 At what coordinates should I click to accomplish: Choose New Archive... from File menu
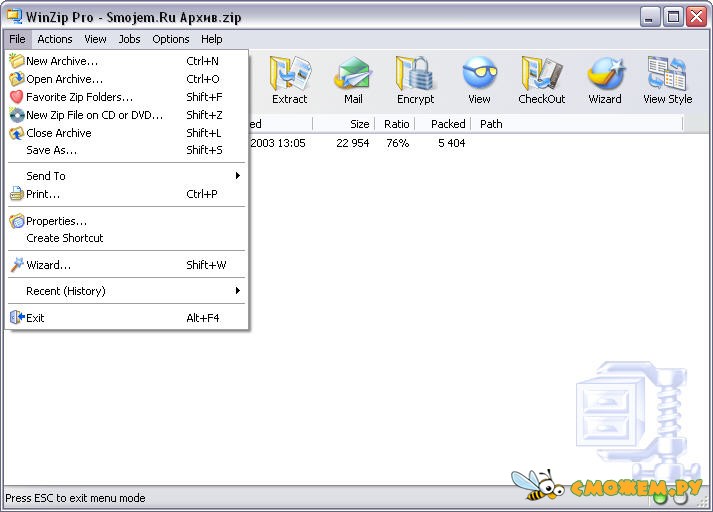click(x=126, y=61)
